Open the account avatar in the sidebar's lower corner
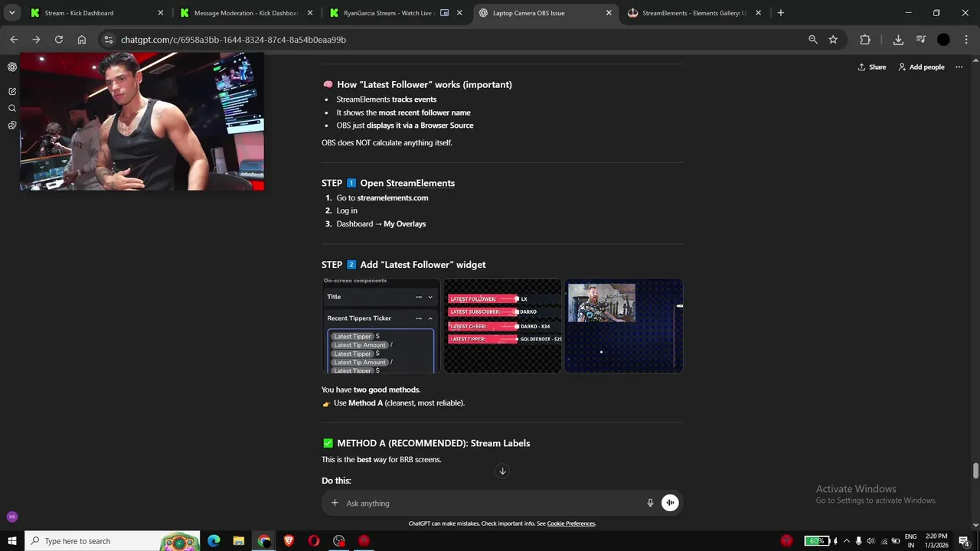 click(11, 517)
